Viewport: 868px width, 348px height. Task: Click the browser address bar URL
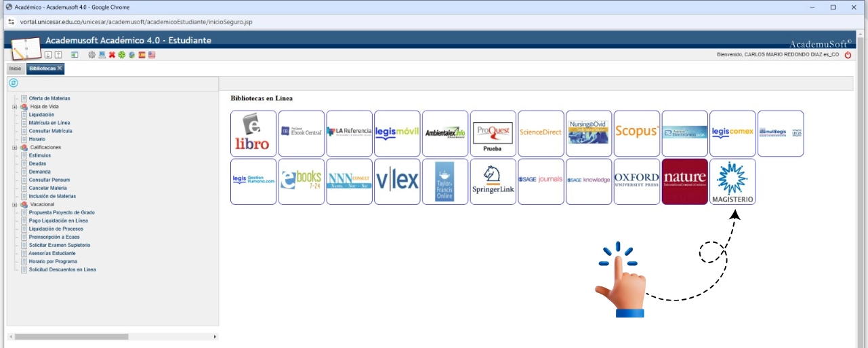click(137, 22)
